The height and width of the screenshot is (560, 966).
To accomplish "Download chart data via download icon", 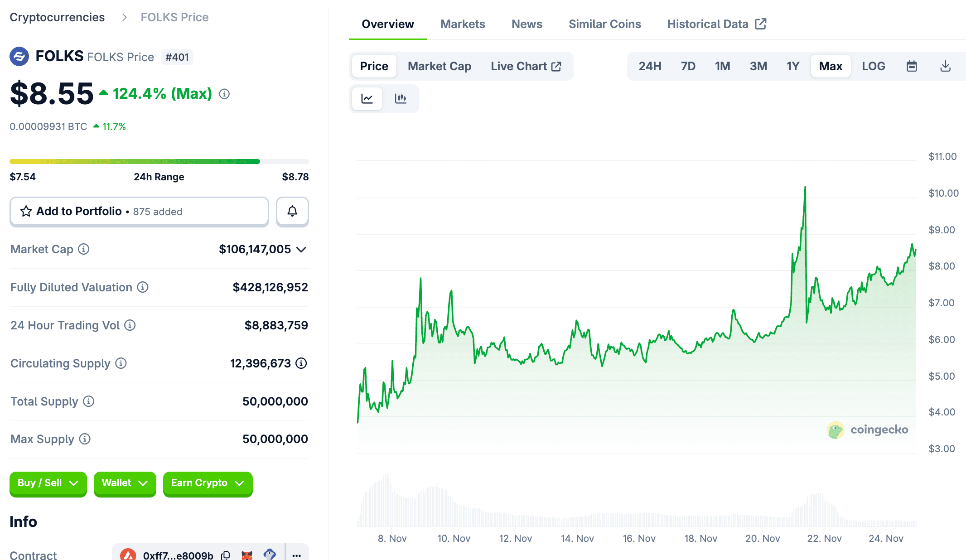I will (x=945, y=66).
